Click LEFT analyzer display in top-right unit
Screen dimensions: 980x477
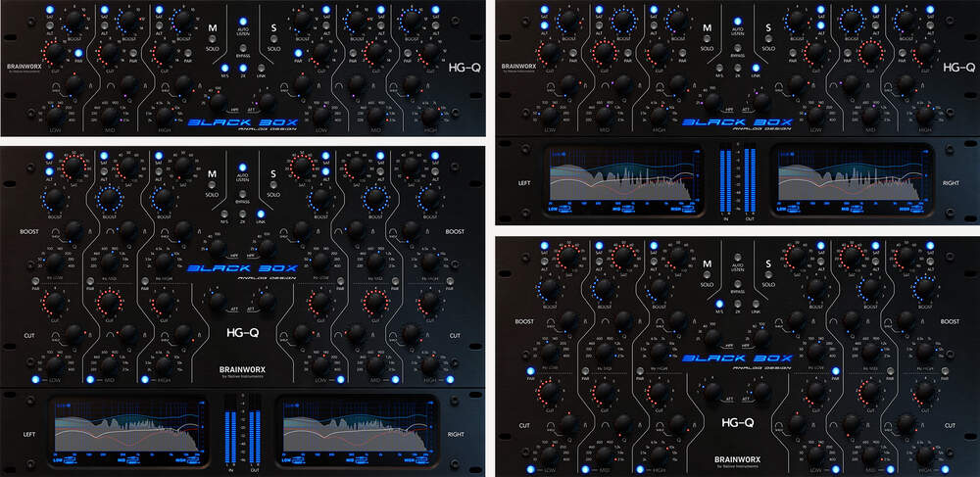(x=624, y=180)
